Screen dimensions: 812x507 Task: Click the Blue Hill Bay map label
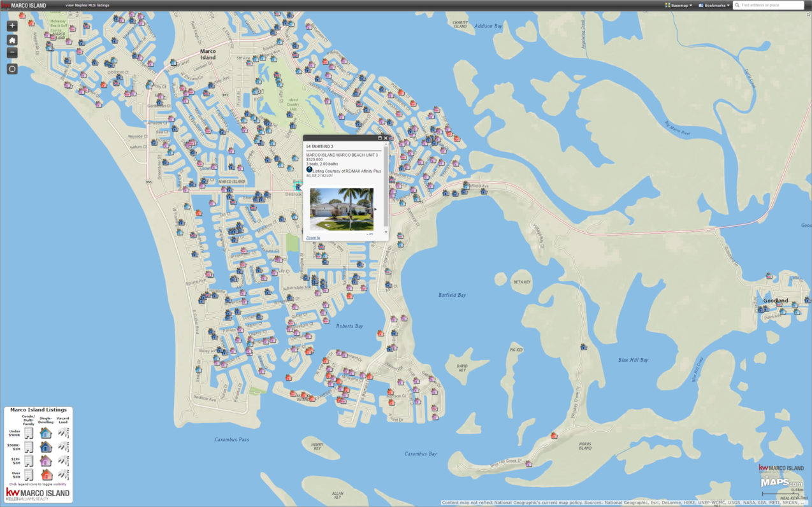633,360
